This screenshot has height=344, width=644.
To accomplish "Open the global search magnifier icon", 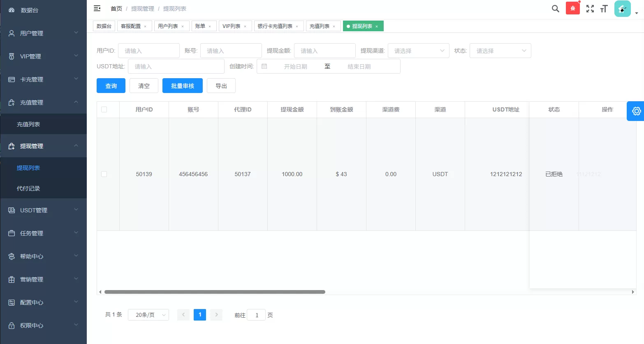I will [555, 8].
